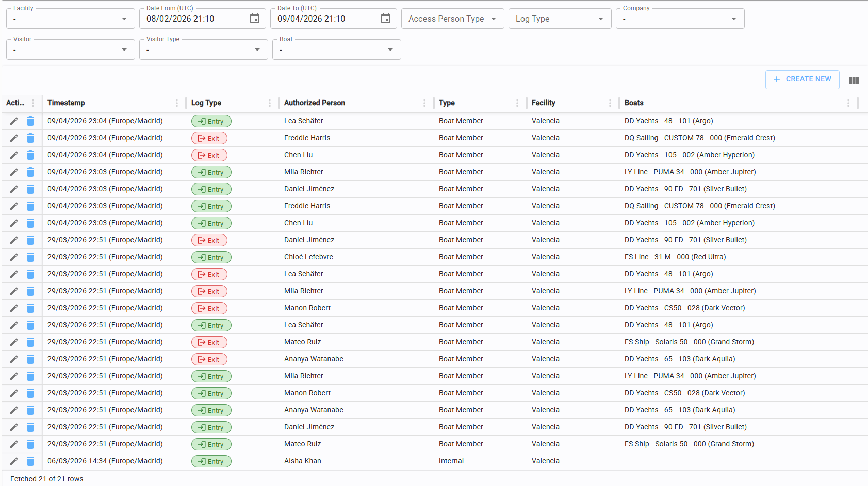This screenshot has width=868, height=486.
Task: Open the Boats column options menu
Action: click(848, 103)
